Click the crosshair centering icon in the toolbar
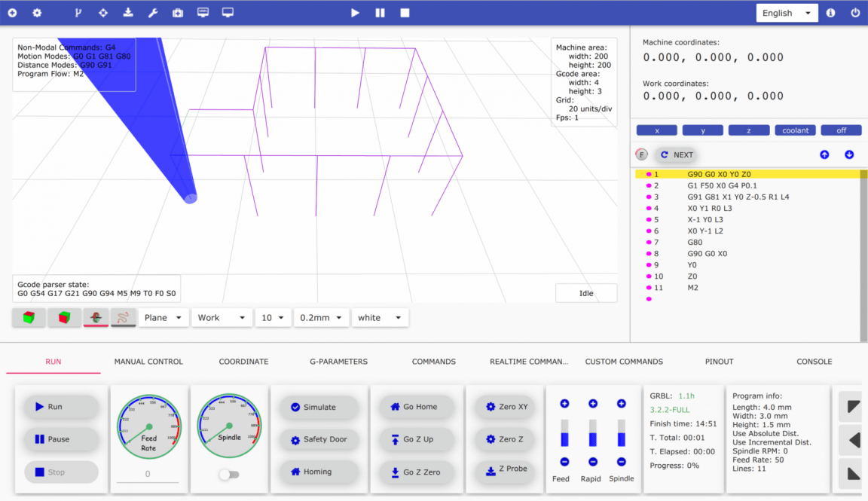Viewport: 868px width, 501px height. tap(103, 12)
